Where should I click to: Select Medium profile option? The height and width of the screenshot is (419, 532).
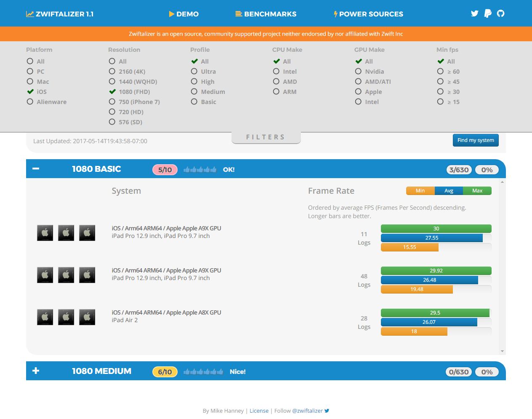(208, 92)
